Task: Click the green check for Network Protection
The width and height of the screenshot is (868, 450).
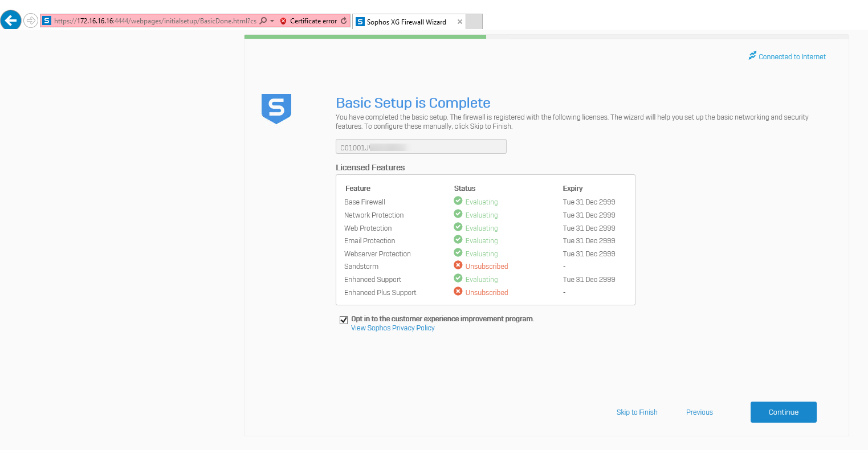Action: point(458,214)
